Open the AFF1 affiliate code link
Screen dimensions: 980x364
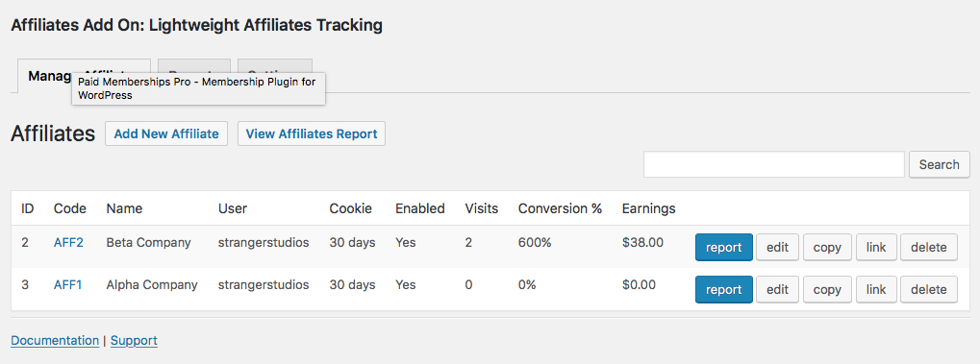coord(67,284)
